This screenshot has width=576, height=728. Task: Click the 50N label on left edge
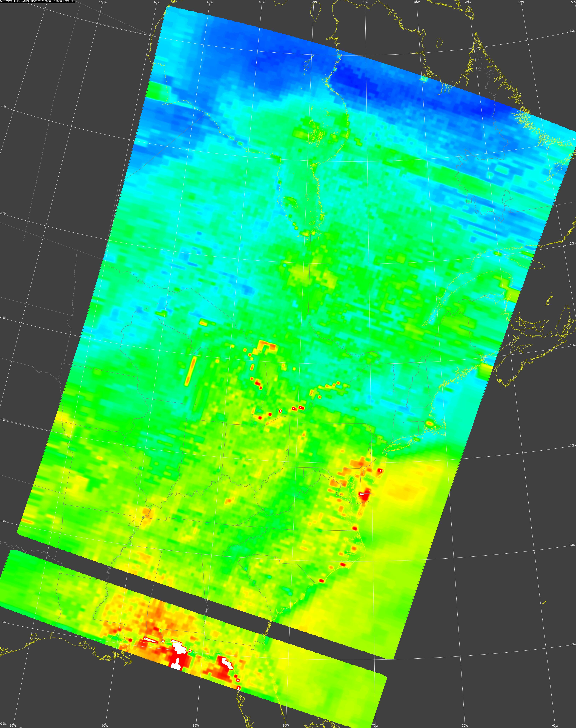(3, 214)
